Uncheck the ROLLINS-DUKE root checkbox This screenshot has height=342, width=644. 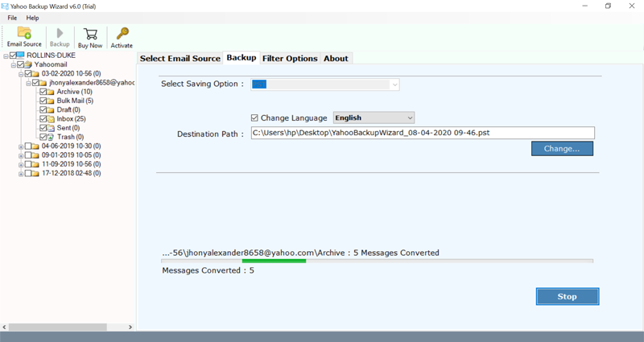click(13, 55)
